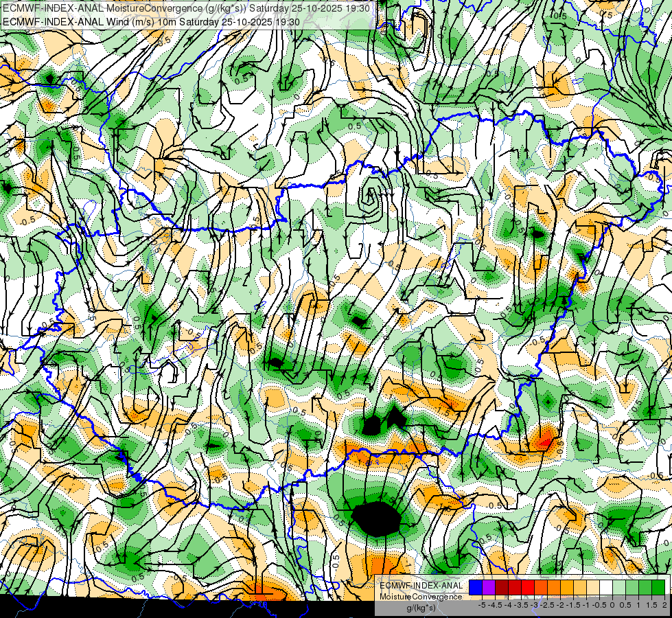Click the -4 tick label in the legend
Image resolution: width=672 pixels, height=618 pixels.
[x=509, y=605]
